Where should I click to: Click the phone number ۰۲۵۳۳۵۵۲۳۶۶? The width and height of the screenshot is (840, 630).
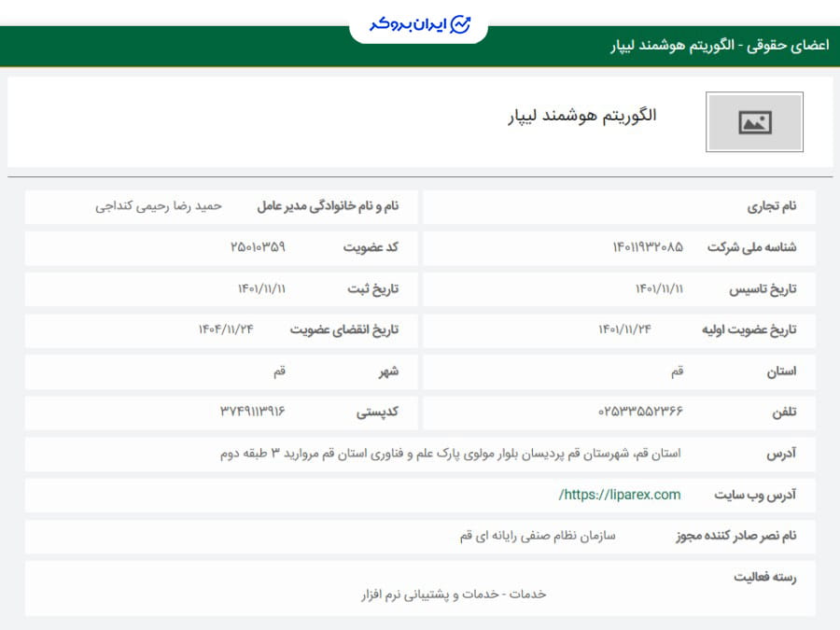click(640, 412)
